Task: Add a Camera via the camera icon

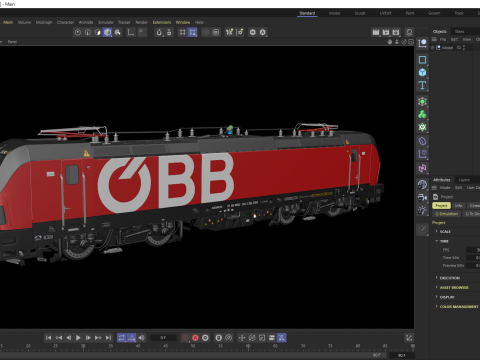Action: click(422, 197)
